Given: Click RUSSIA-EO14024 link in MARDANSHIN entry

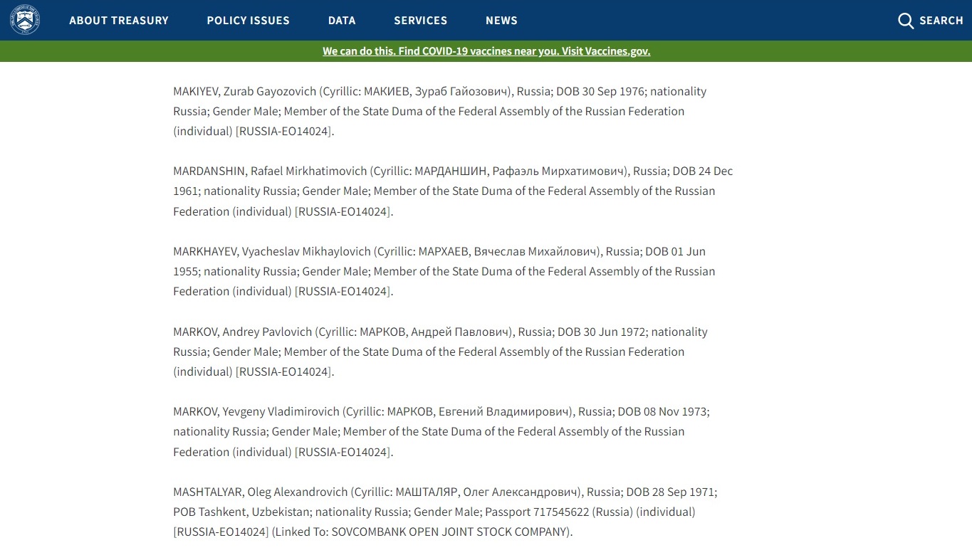Looking at the screenshot, I should pos(342,212).
